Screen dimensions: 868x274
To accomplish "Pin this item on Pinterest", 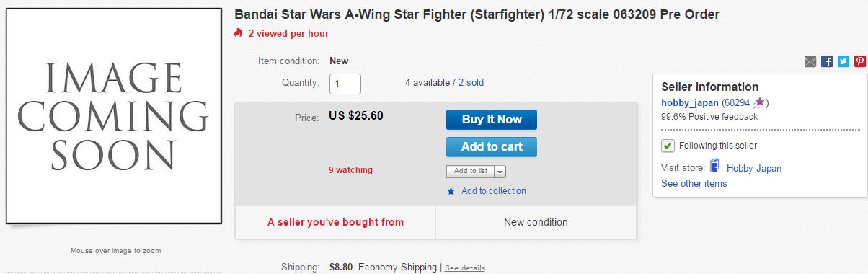I will [860, 62].
